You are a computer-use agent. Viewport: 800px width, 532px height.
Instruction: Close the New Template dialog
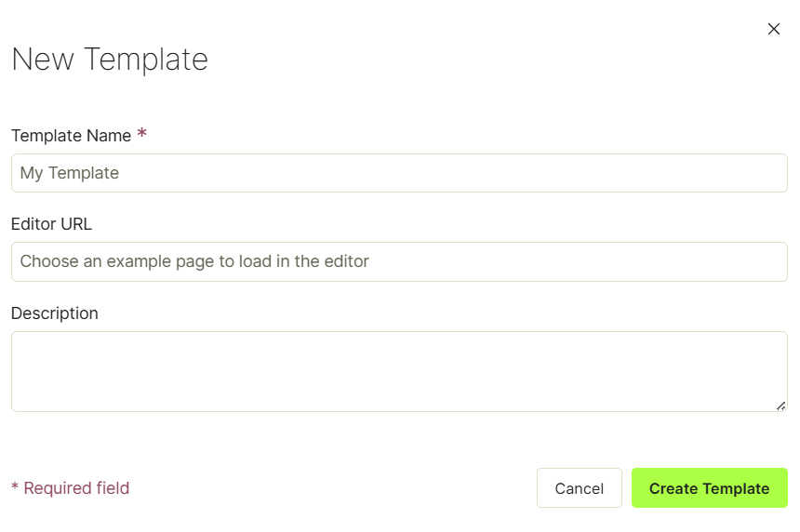773,29
